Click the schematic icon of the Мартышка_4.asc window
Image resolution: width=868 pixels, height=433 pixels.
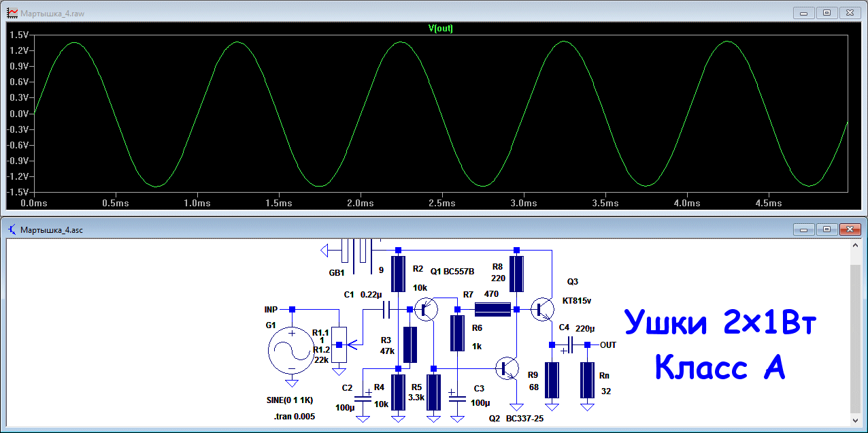click(x=12, y=230)
